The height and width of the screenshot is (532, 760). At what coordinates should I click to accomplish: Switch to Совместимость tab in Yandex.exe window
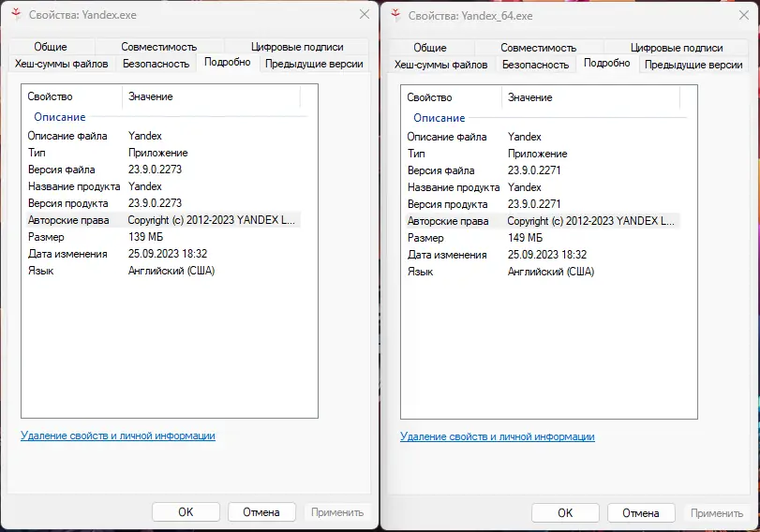[158, 47]
